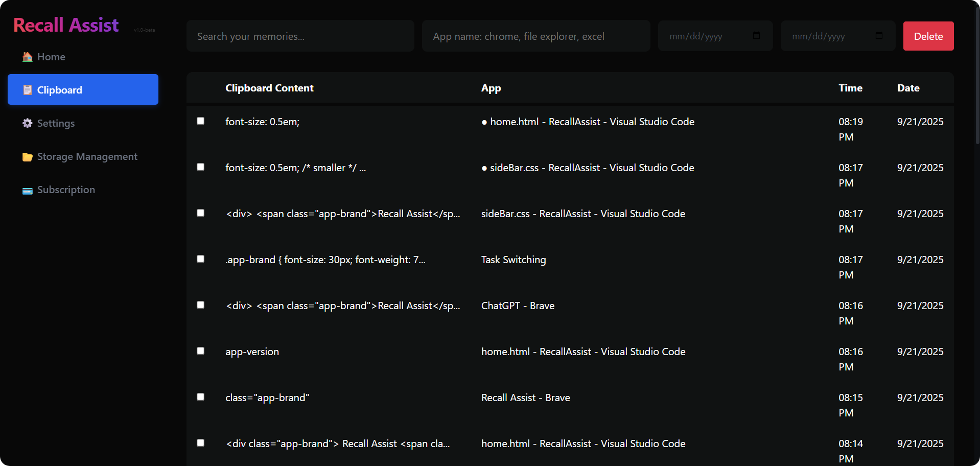Image resolution: width=980 pixels, height=466 pixels.
Task: Click the Subscription card icon
Action: (x=27, y=190)
